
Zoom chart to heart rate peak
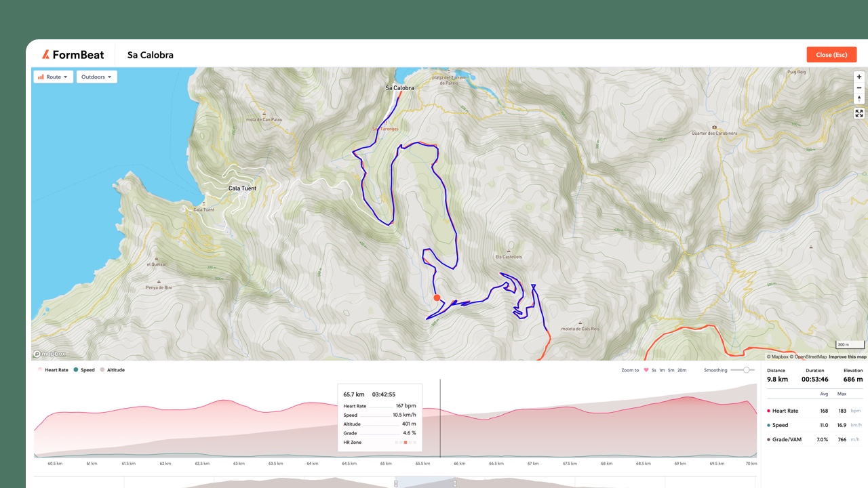pyautogui.click(x=646, y=370)
